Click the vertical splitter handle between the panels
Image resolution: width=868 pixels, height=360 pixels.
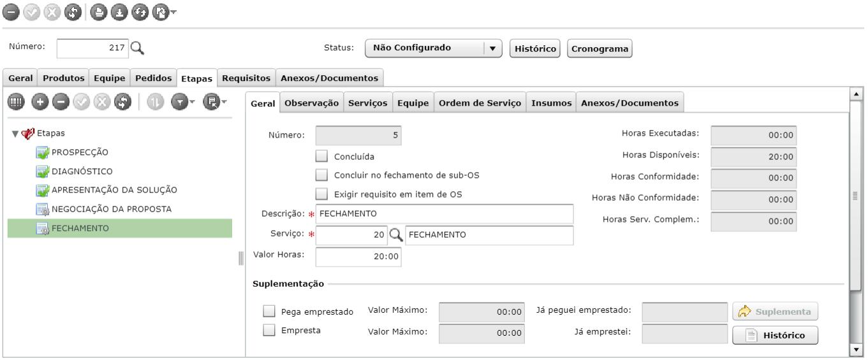[x=241, y=257]
